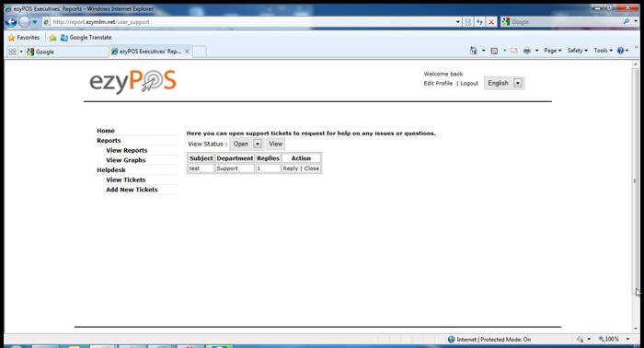
Task: Click the Help question mark icon
Action: click(620, 51)
